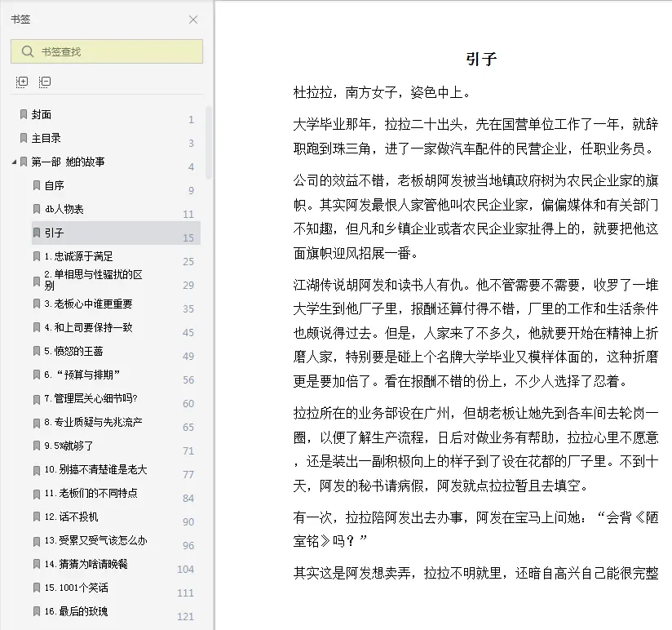This screenshot has width=672, height=630.
Task: Expand all bookmarks with the plus icon
Action: pyautogui.click(x=22, y=82)
